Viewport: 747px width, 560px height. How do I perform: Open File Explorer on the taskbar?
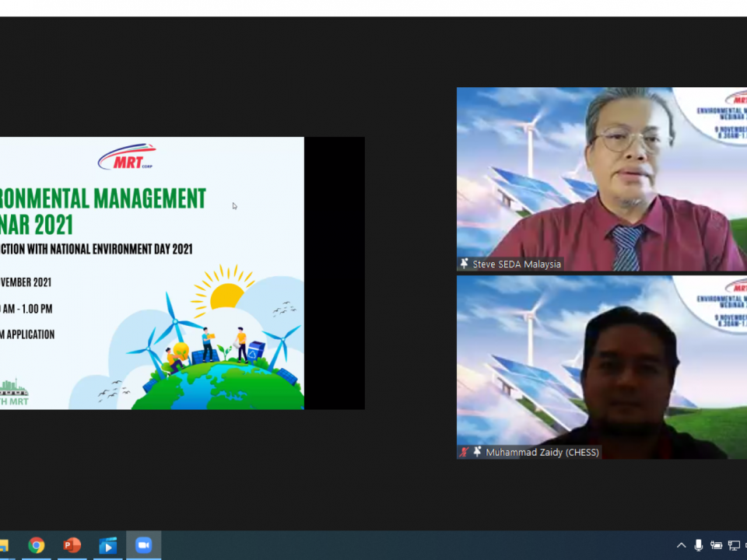coord(4,545)
